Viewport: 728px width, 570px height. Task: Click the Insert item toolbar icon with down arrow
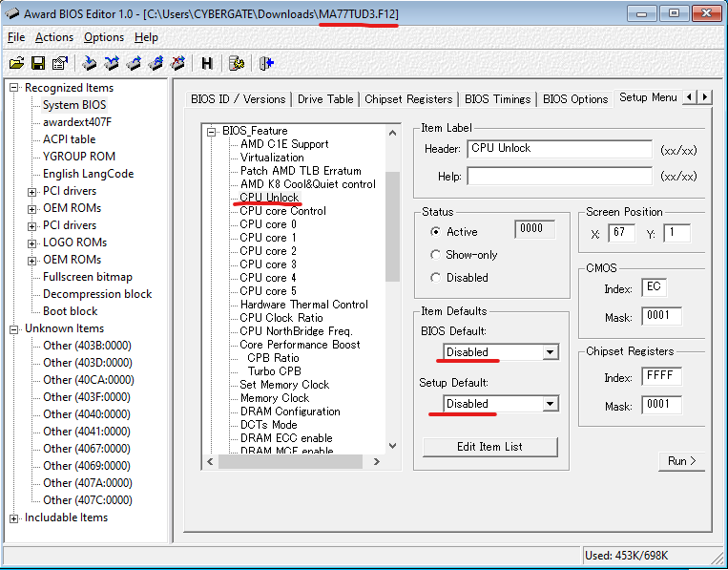tap(89, 63)
